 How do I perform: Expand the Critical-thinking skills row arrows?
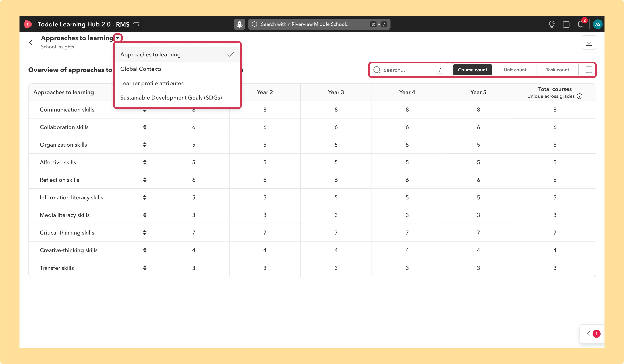coord(145,232)
